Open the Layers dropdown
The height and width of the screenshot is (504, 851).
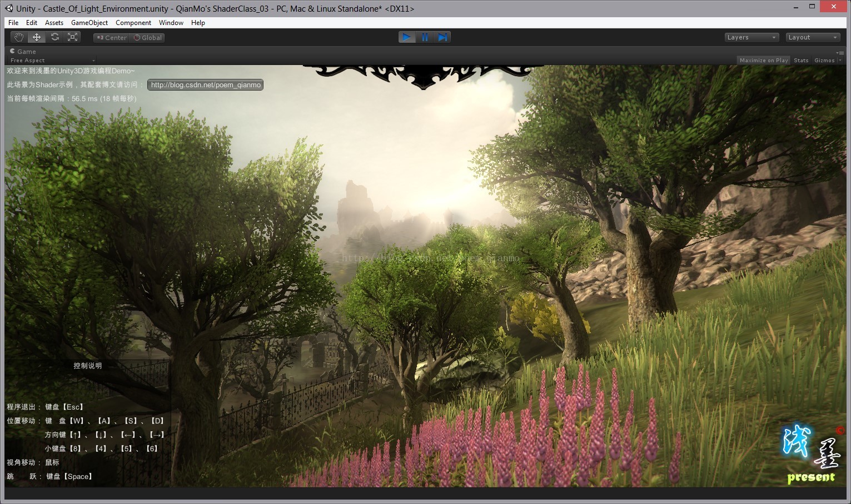coord(752,37)
